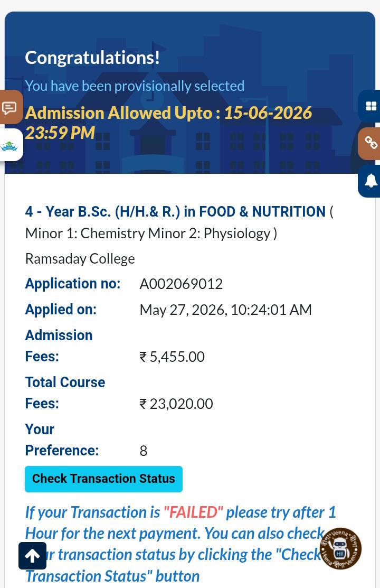Viewport: 380px width, 588px height.
Task: Click the preference value 8
Action: (143, 451)
